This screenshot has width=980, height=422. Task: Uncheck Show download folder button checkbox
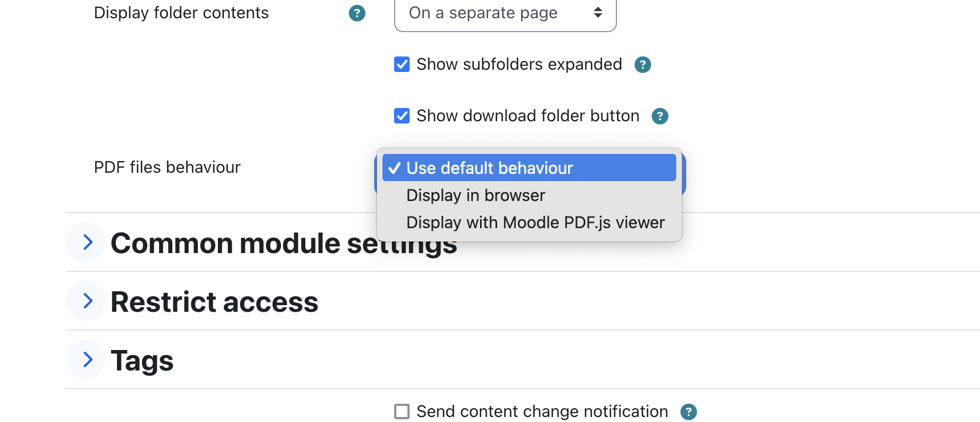coord(402,116)
